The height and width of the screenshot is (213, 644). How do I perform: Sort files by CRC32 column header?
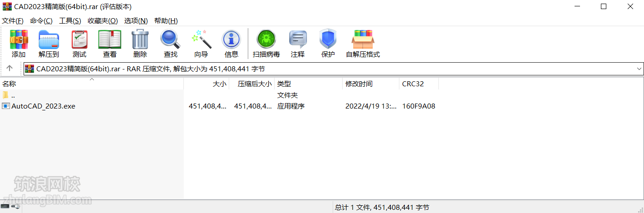pos(419,84)
